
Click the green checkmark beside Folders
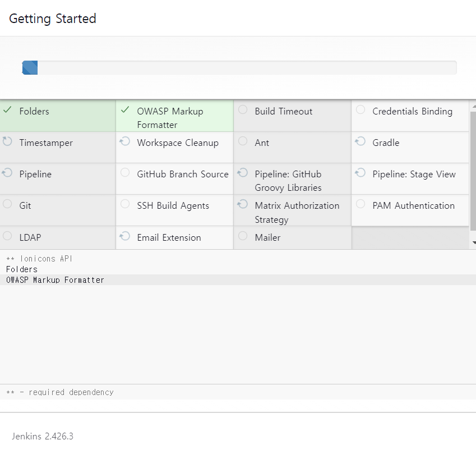[x=7, y=109]
